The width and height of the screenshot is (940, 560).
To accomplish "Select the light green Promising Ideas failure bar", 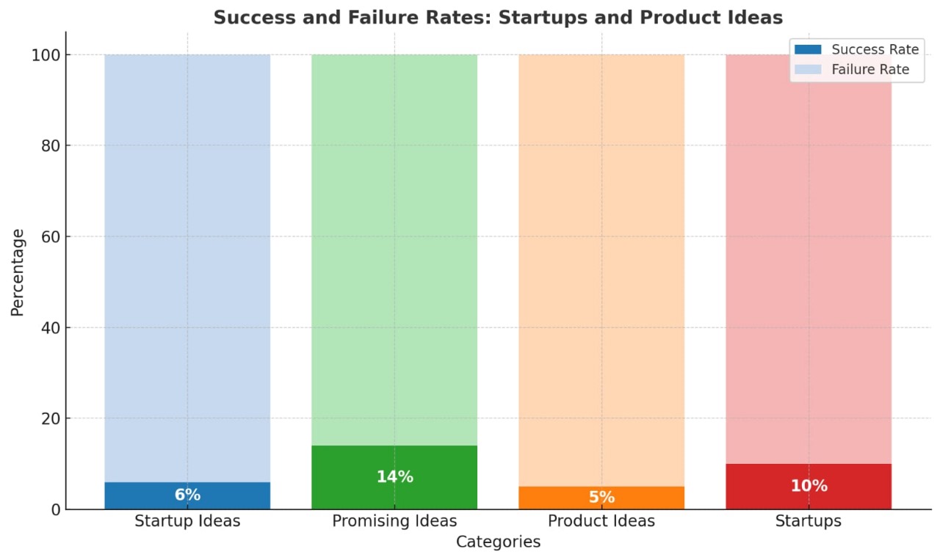I will point(394,250).
